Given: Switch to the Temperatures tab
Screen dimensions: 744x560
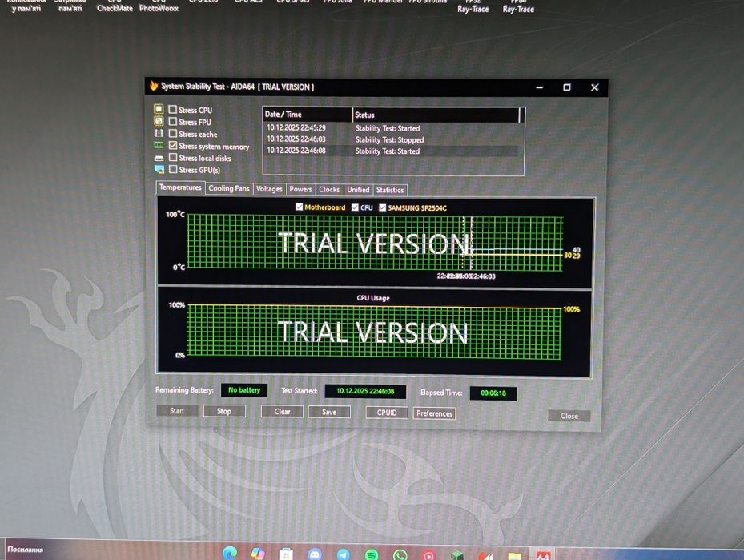Looking at the screenshot, I should click(x=180, y=187).
